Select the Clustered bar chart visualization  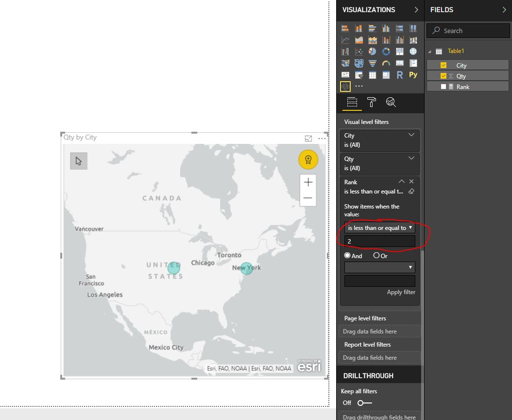[372, 28]
